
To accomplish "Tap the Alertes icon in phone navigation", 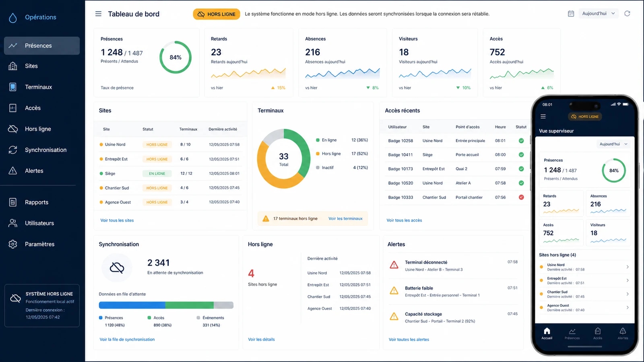I will pos(623,331).
